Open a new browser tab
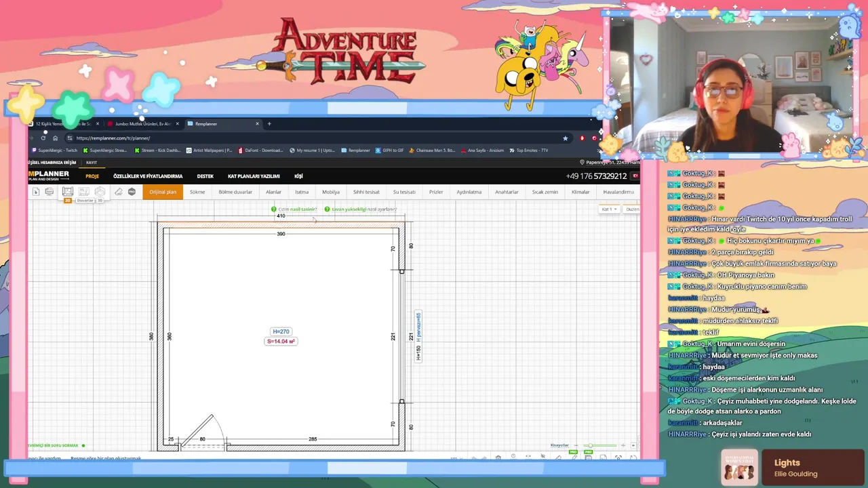868x488 pixels. [x=269, y=123]
